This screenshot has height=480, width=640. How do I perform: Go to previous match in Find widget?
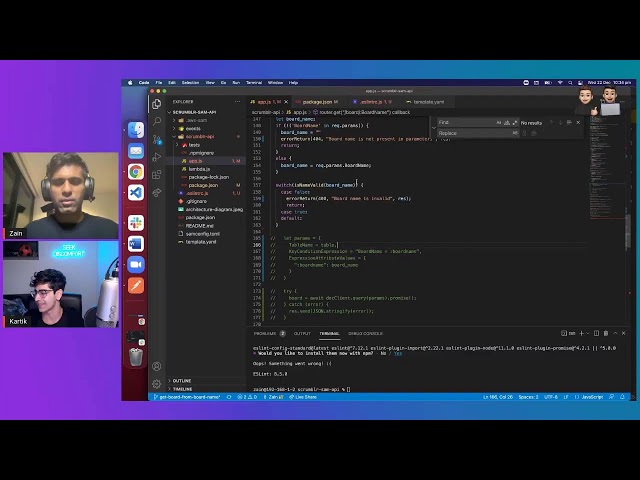(551, 122)
